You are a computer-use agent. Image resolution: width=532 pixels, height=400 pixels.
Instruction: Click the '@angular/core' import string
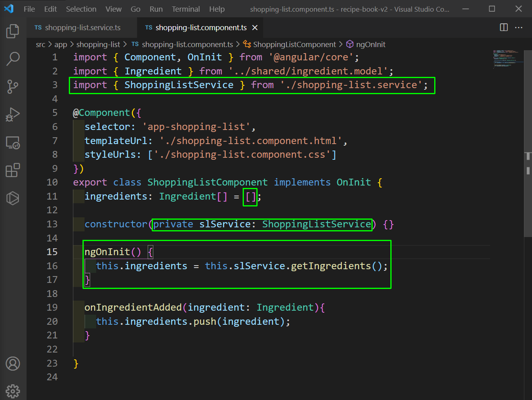pyautogui.click(x=311, y=57)
